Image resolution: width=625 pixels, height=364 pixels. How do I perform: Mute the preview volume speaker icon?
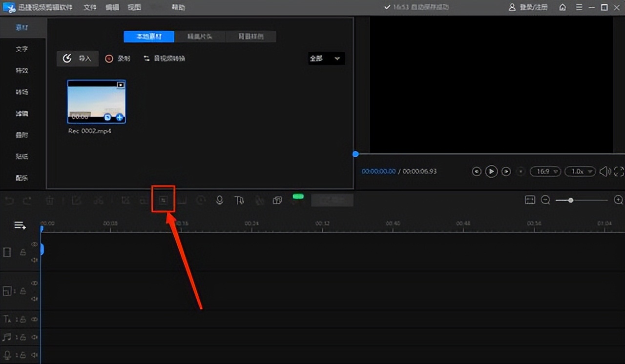point(604,171)
